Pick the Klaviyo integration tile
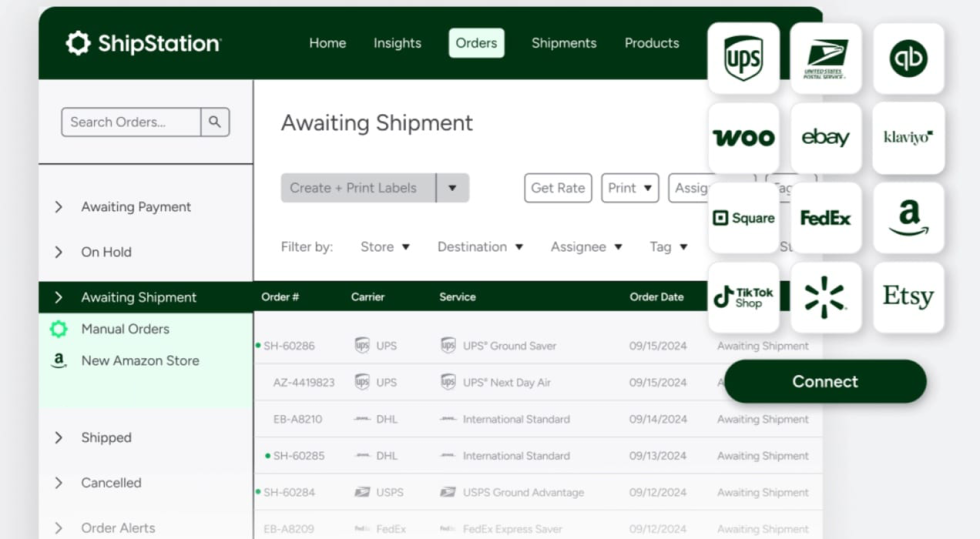Image resolution: width=980 pixels, height=539 pixels. 908,138
